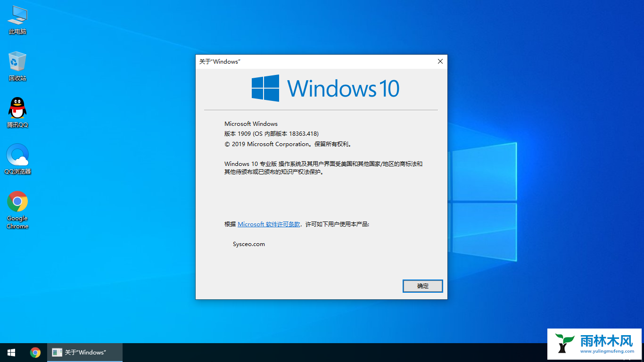Select the Google Chrome desktop shortcut
The width and height of the screenshot is (644, 362).
pos(17,210)
